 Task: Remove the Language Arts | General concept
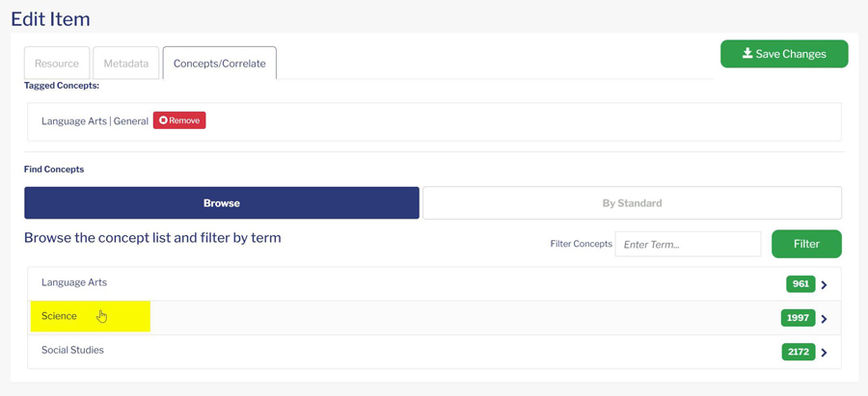(179, 120)
